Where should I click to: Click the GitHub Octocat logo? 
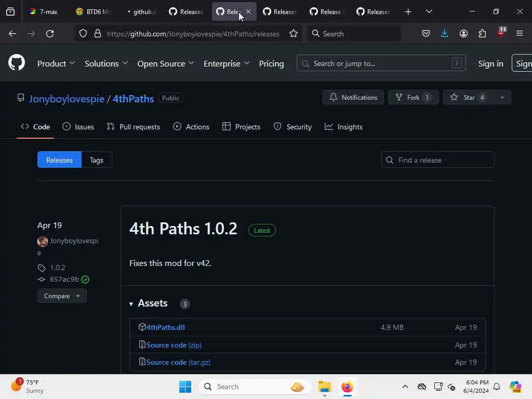click(17, 63)
